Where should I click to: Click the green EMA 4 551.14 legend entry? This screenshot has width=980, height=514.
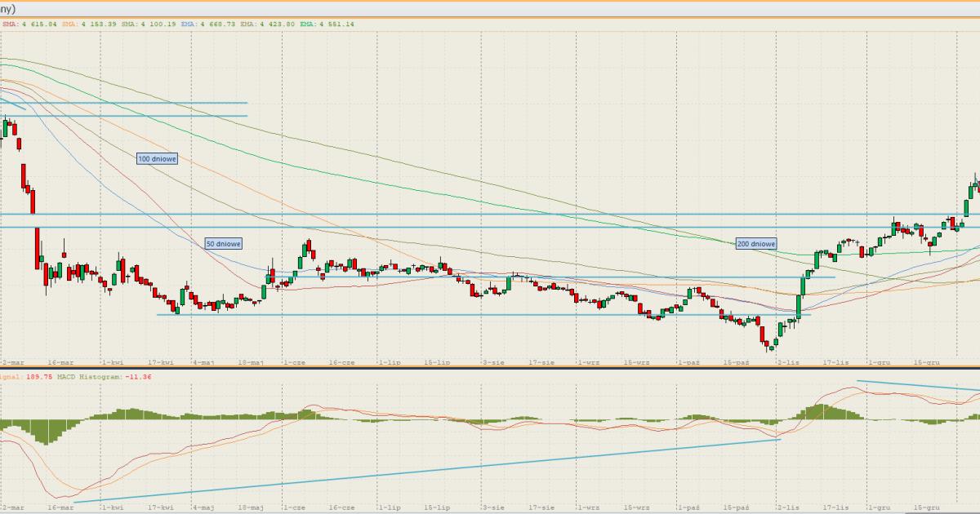pyautogui.click(x=327, y=24)
